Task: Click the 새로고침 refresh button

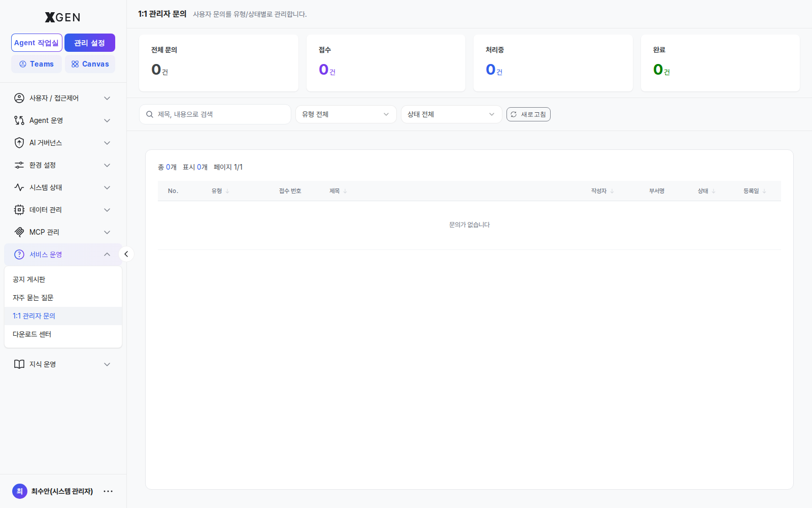Action: tap(528, 114)
